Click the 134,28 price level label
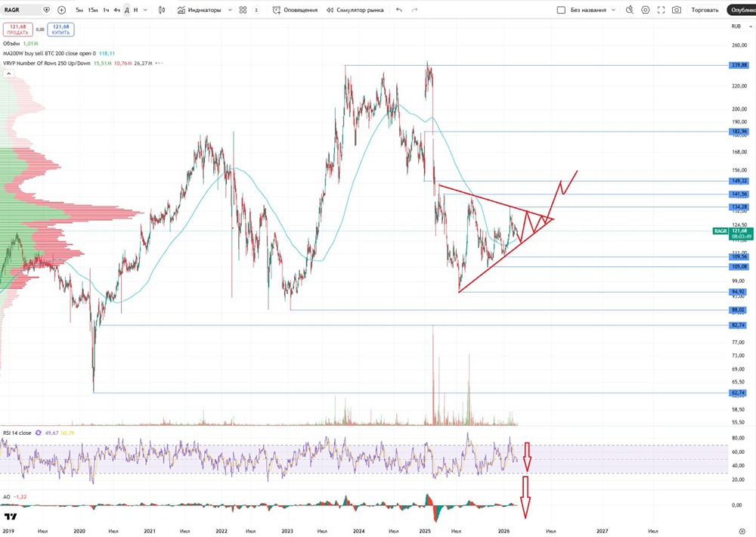 coord(739,207)
